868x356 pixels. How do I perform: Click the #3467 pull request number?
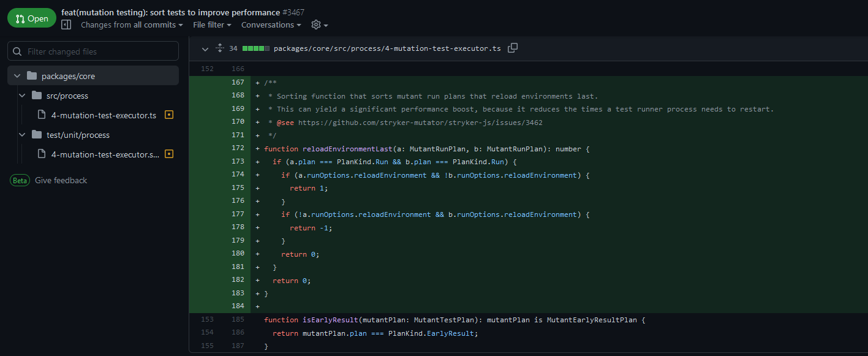[293, 12]
